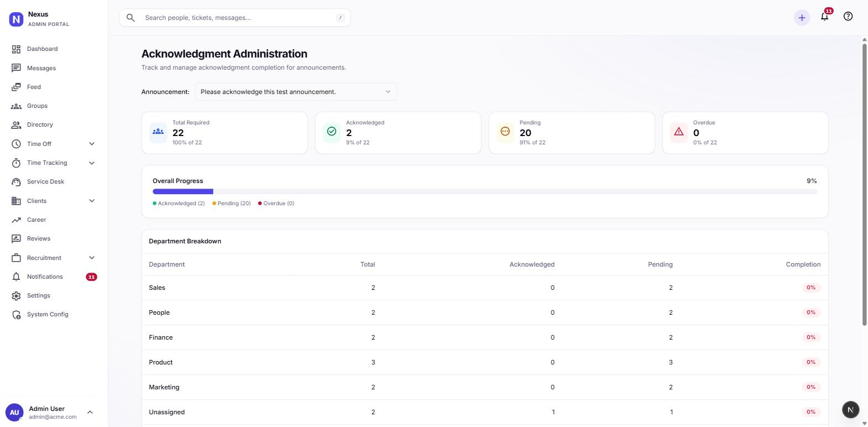Screen dimensions: 868x427
Task: Open Reviews page from sidebar
Action: [54, 238]
